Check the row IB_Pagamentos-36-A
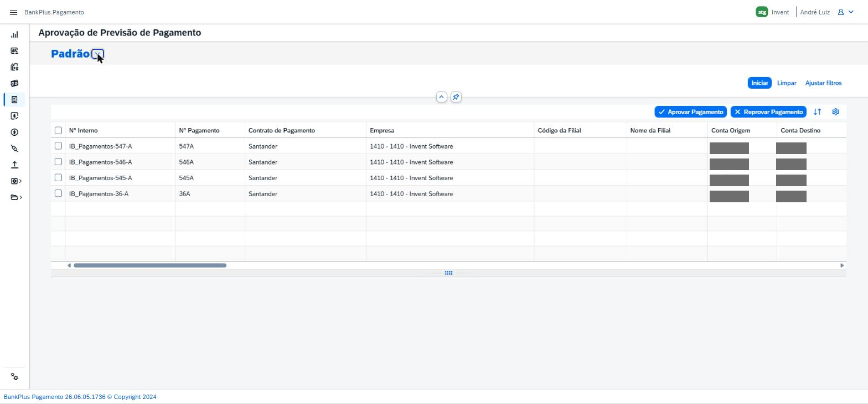The height and width of the screenshot is (404, 868). [58, 193]
